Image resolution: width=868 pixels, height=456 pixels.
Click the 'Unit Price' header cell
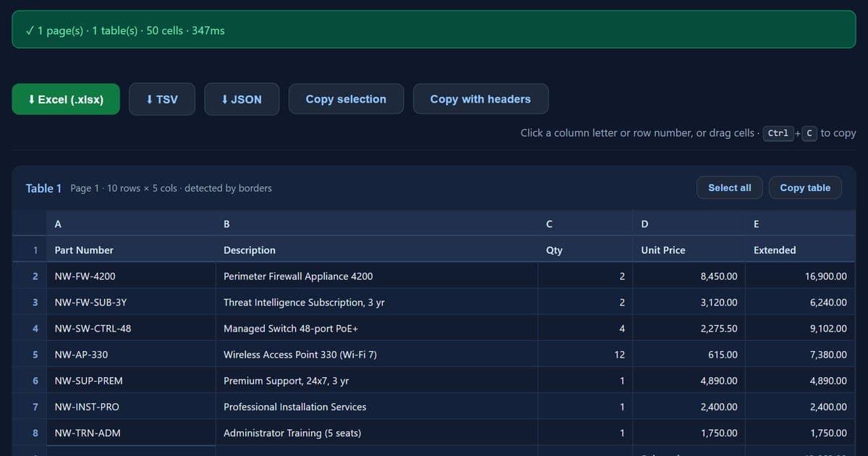click(690, 250)
